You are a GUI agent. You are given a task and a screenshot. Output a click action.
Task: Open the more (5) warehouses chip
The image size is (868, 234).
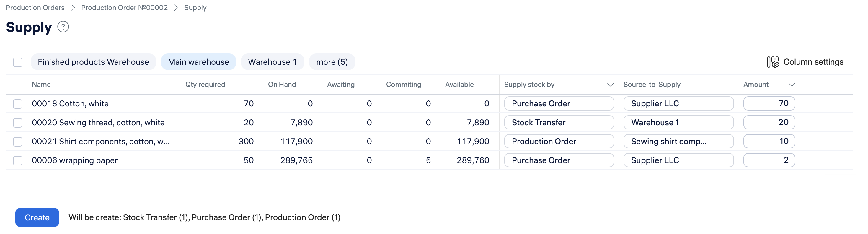click(x=332, y=62)
